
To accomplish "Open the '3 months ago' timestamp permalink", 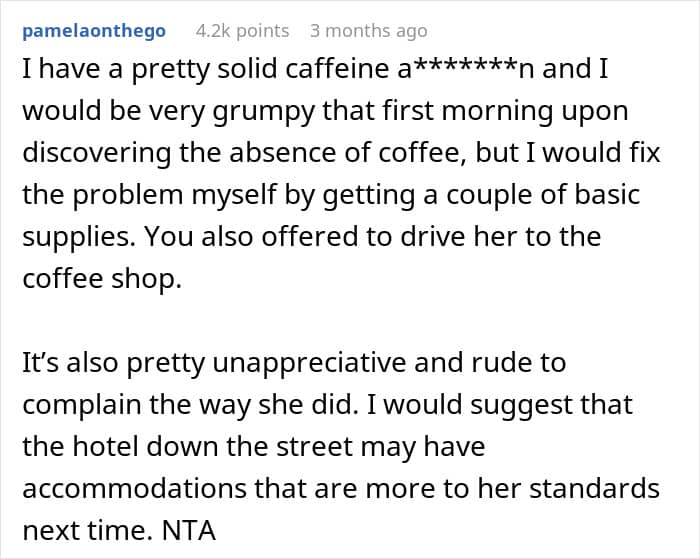I will coord(369,31).
